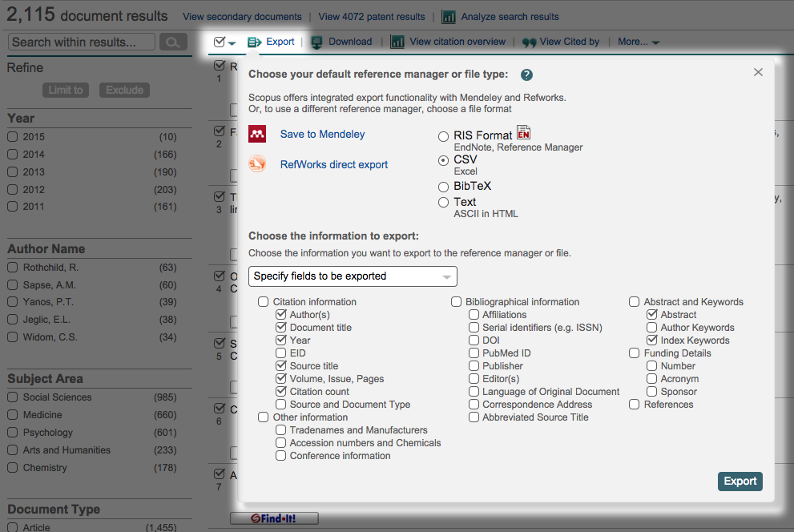The width and height of the screenshot is (794, 532).
Task: Click the Find It! button
Action: (x=274, y=518)
